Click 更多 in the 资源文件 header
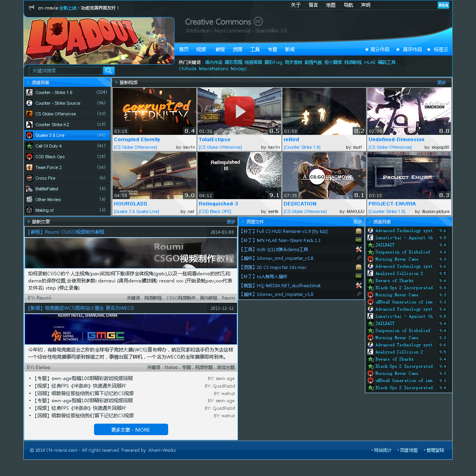This screenshot has height=476, width=476. pos(357,222)
